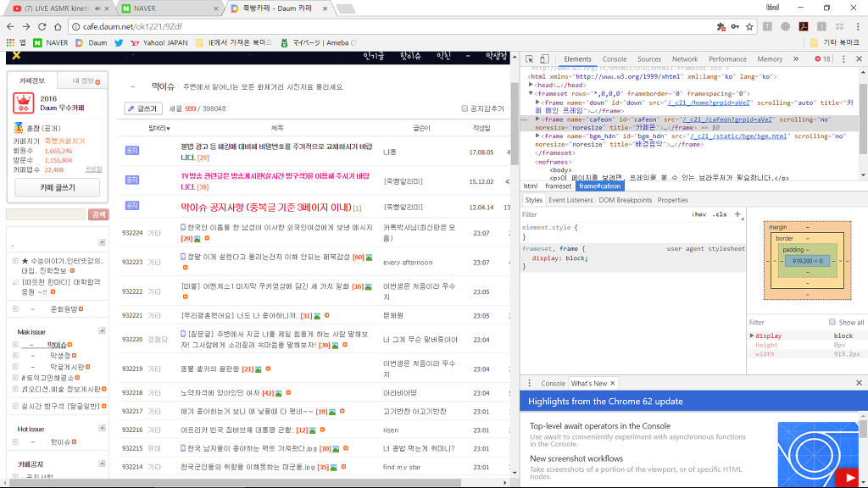Collapse the frameset element node
The width and height of the screenshot is (868, 488).
531,93
